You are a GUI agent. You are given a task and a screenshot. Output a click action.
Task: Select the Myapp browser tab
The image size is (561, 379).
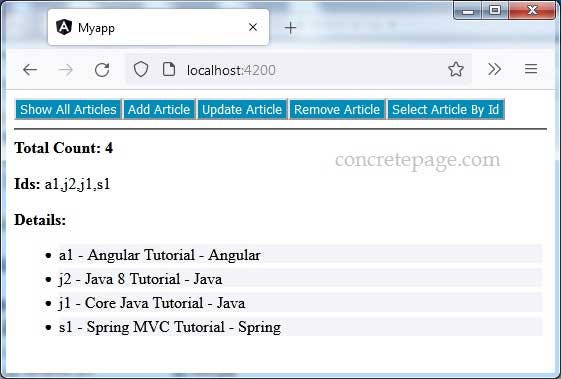click(158, 27)
